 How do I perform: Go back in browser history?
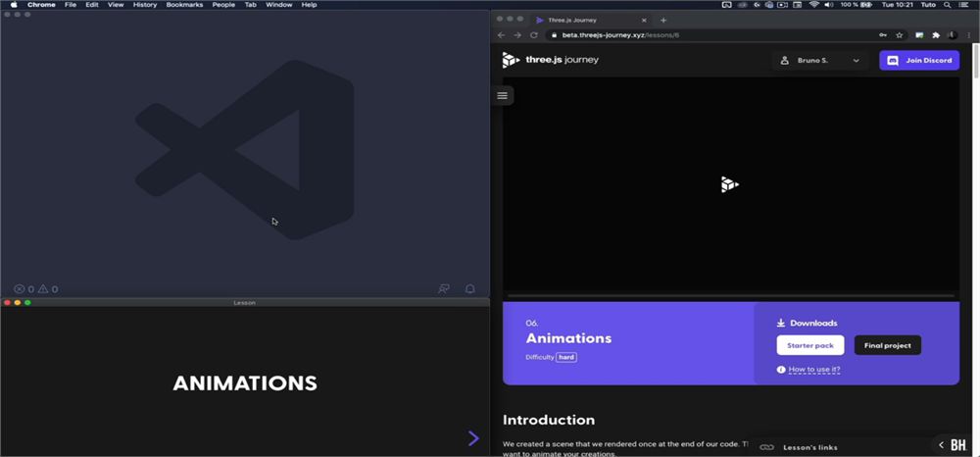(501, 35)
